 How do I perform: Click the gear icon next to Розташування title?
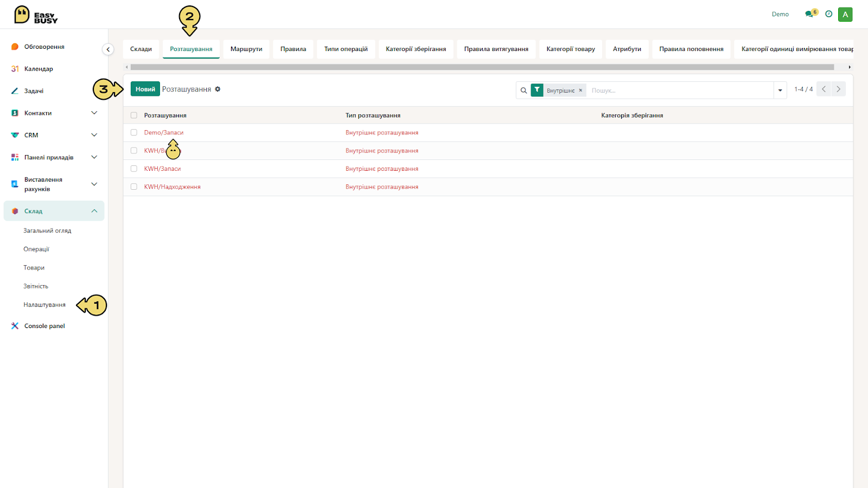(218, 89)
